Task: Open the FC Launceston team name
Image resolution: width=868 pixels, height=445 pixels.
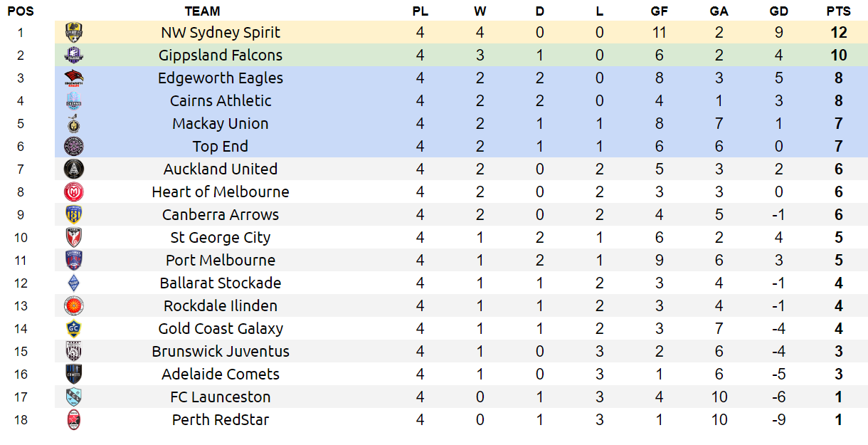Action: click(x=221, y=397)
